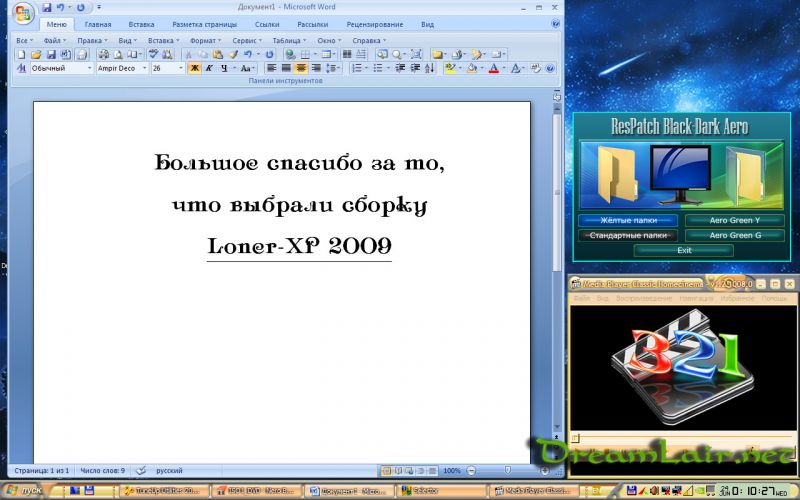Screen dimensions: 800x500
Task: Click the new blank document icon
Action: (21, 54)
